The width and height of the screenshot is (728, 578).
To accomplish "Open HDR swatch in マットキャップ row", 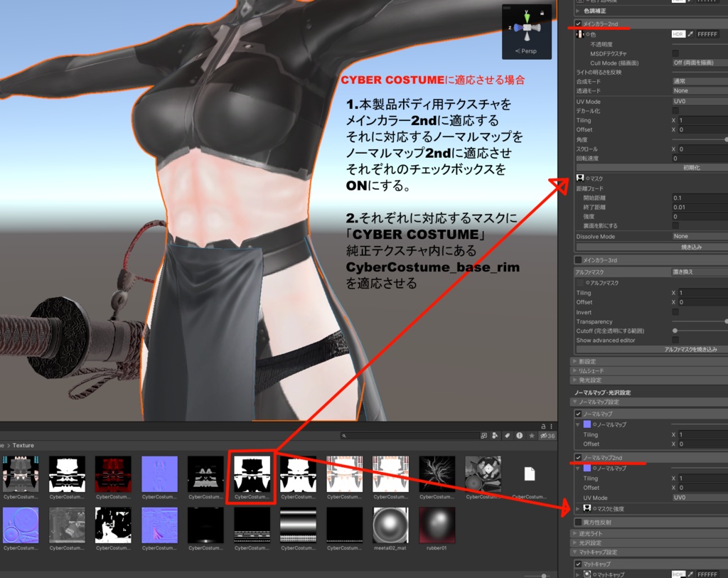I will coord(678,574).
